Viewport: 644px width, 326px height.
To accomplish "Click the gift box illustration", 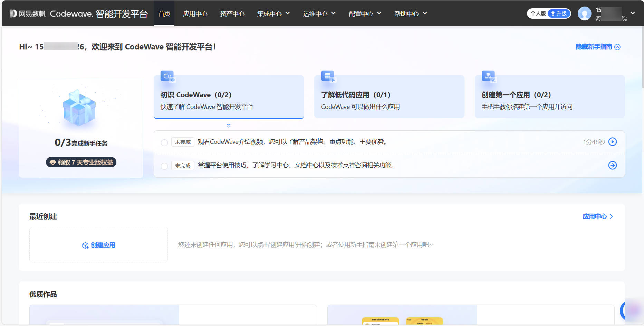I will click(79, 108).
